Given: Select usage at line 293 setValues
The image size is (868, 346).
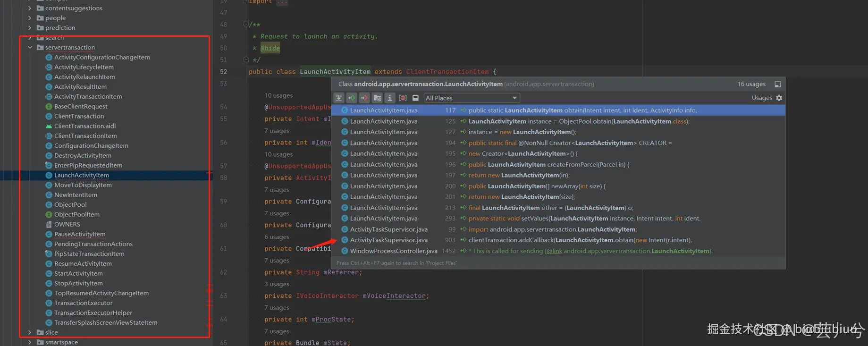Looking at the screenshot, I should point(558,219).
